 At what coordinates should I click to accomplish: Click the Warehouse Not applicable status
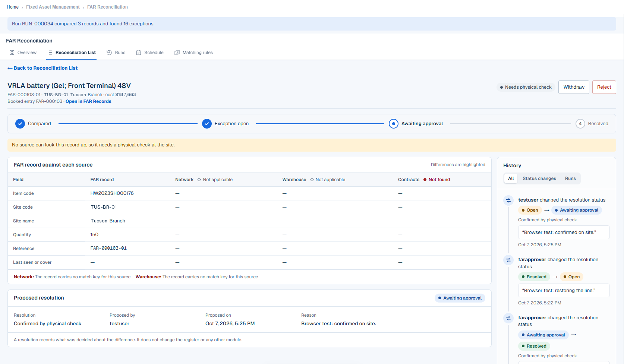click(x=328, y=180)
